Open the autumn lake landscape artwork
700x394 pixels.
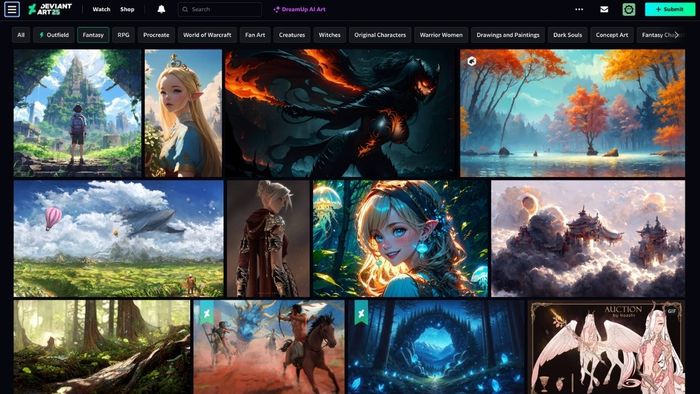coord(572,113)
